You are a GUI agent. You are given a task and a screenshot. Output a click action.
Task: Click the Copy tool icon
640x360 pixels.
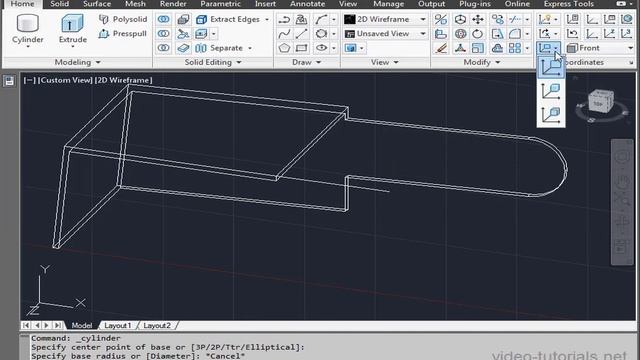[x=497, y=19]
